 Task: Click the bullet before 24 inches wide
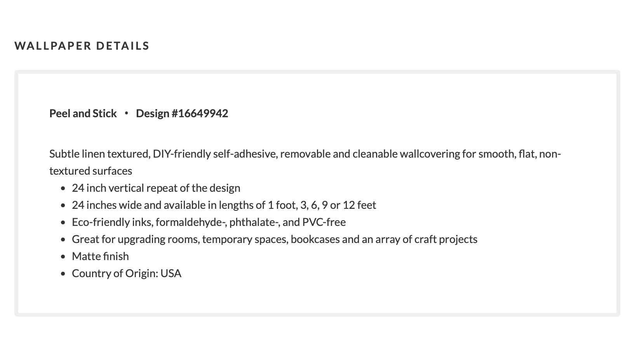pos(63,206)
